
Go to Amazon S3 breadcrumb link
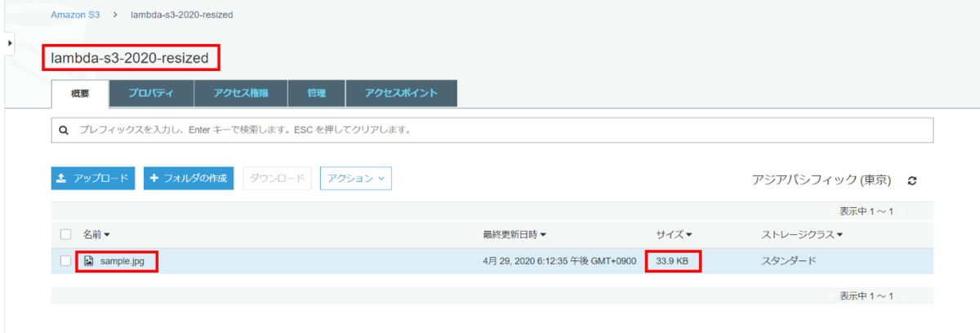tap(76, 15)
